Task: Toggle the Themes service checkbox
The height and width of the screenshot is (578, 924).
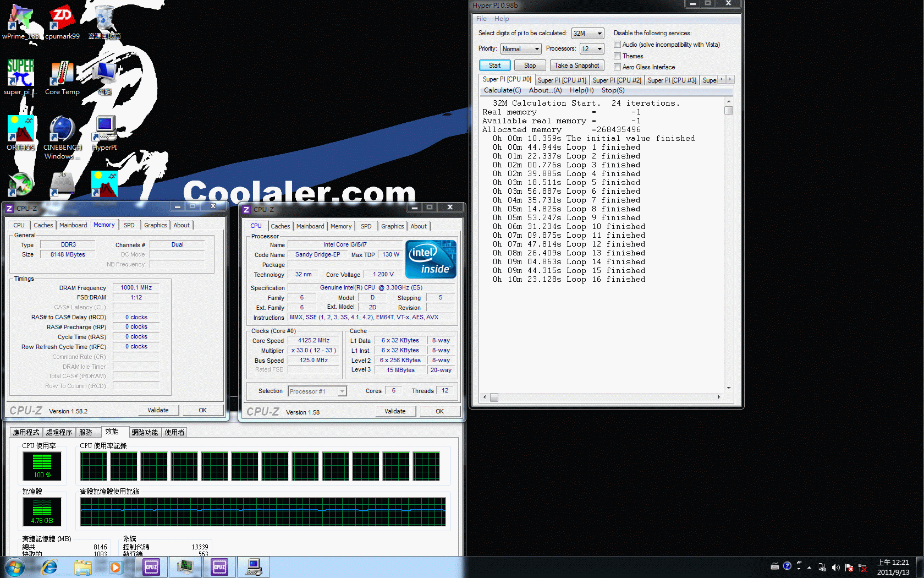Action: coord(617,56)
